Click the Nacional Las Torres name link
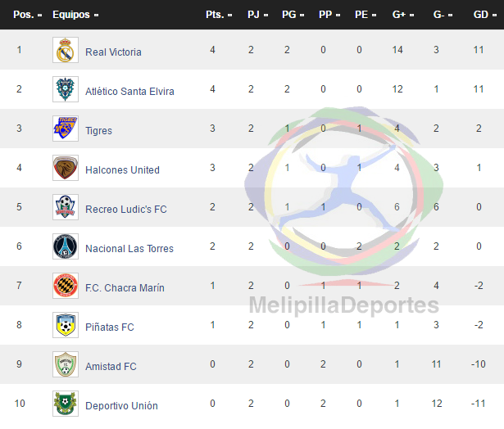This screenshot has width=504, height=429. click(129, 249)
